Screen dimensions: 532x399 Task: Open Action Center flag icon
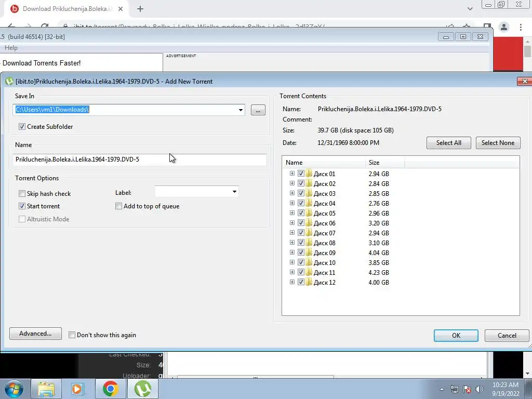(x=467, y=389)
